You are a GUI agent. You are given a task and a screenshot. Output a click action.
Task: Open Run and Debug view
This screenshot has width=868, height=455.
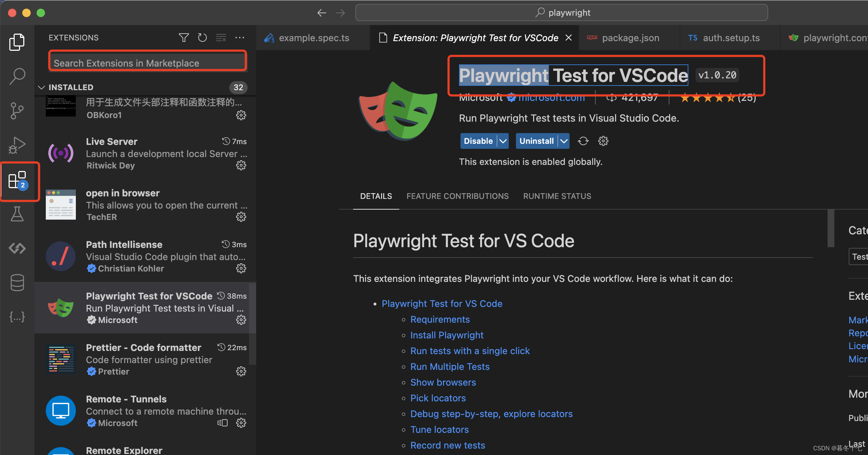[x=17, y=145]
